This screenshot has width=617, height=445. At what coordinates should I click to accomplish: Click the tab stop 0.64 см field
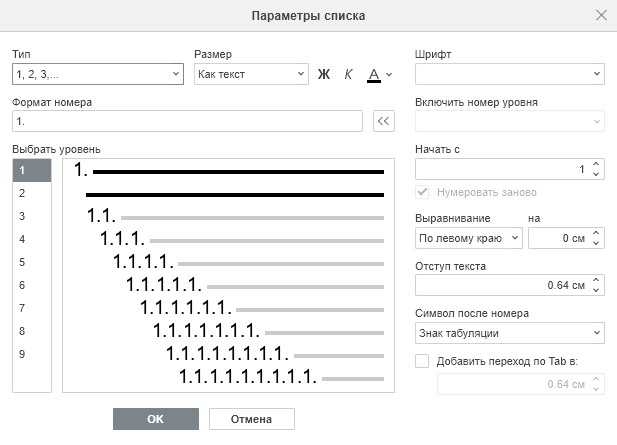513,384
